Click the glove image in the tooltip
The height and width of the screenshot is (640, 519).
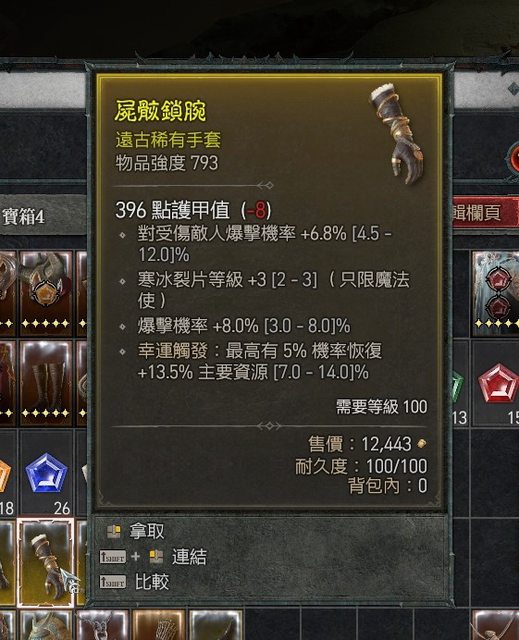click(397, 133)
